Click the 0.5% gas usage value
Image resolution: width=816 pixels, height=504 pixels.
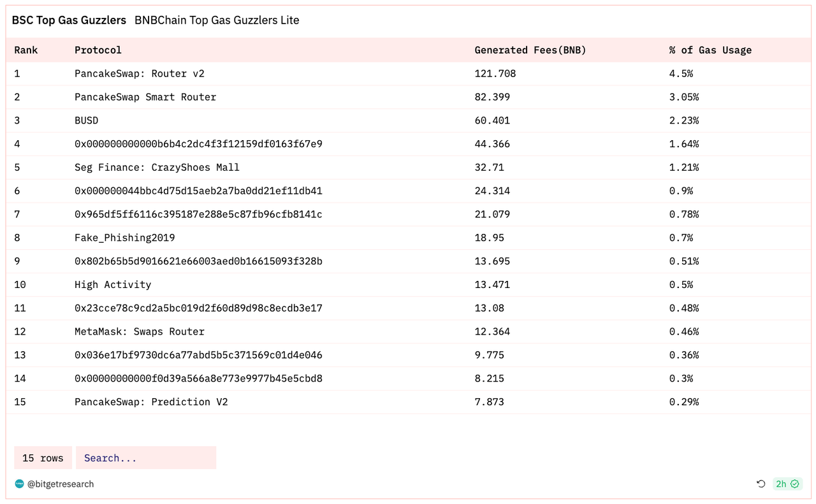(681, 285)
